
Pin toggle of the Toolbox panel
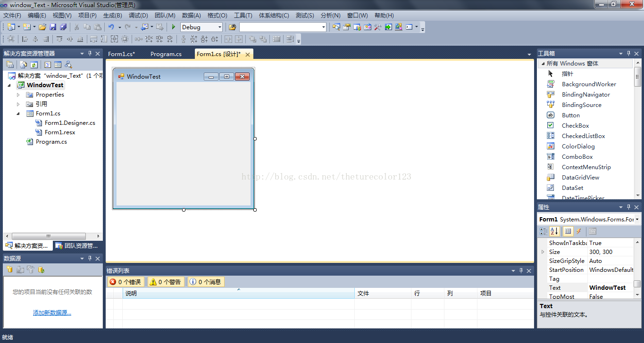(x=628, y=53)
